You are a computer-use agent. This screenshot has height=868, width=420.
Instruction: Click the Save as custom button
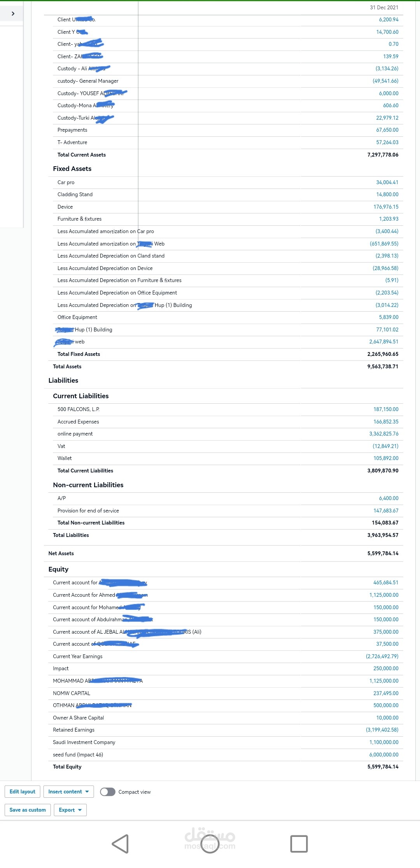click(28, 810)
